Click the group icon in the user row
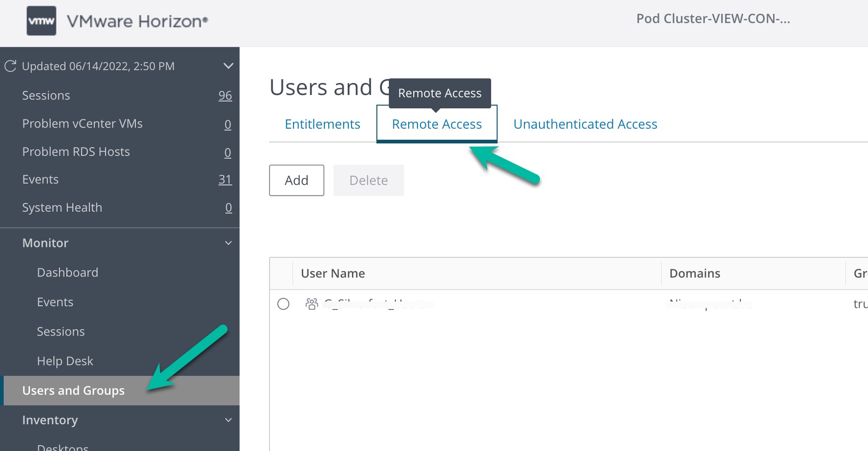The image size is (868, 451). [312, 304]
